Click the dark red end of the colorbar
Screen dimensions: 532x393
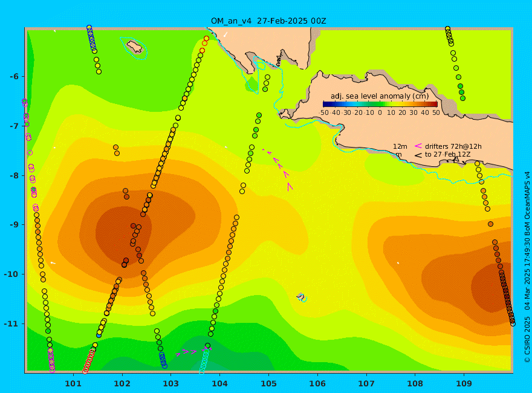click(x=435, y=104)
